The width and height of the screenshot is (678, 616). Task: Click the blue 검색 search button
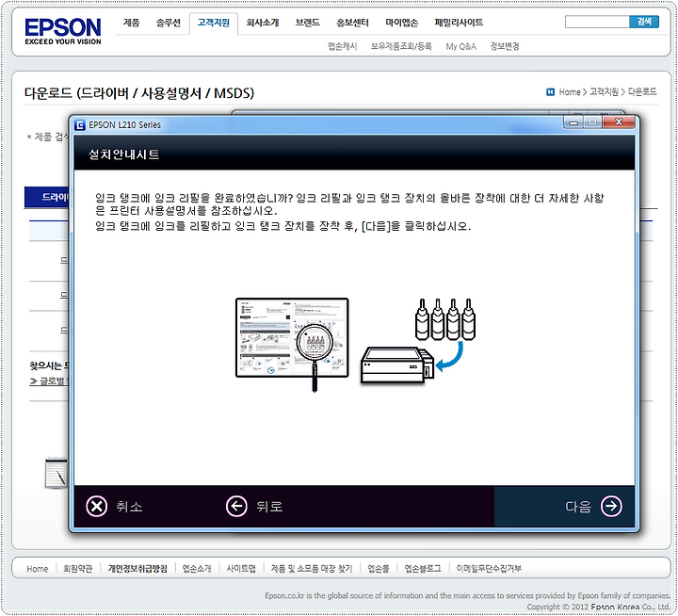point(644,22)
